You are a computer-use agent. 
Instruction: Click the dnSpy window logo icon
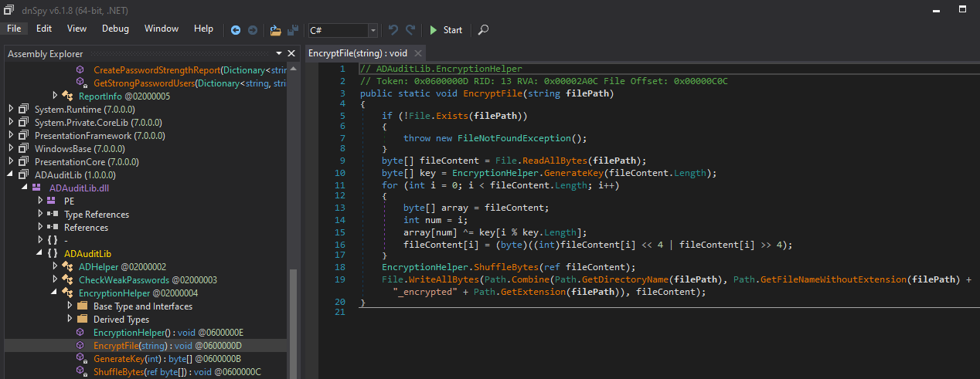[x=9, y=8]
